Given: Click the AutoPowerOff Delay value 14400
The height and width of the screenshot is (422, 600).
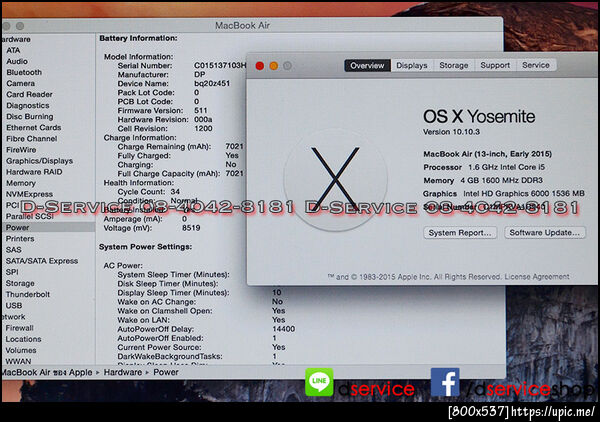Looking at the screenshot, I should [284, 329].
